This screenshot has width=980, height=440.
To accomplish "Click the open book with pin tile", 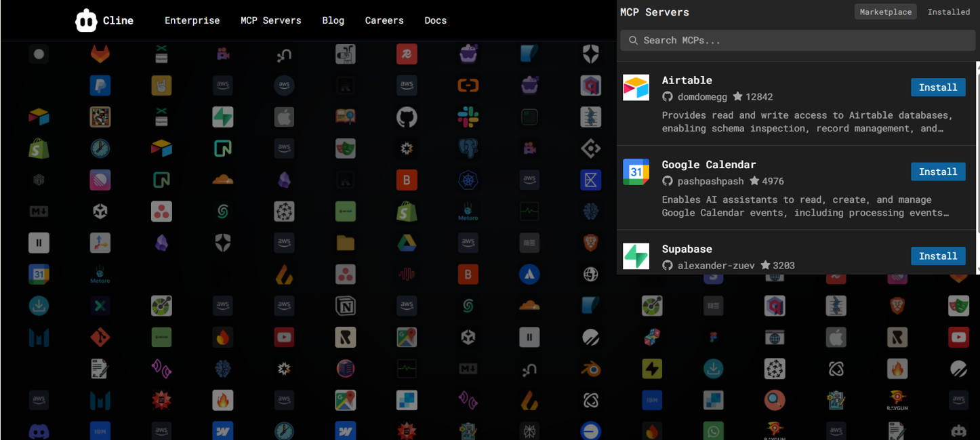I will pos(346,117).
